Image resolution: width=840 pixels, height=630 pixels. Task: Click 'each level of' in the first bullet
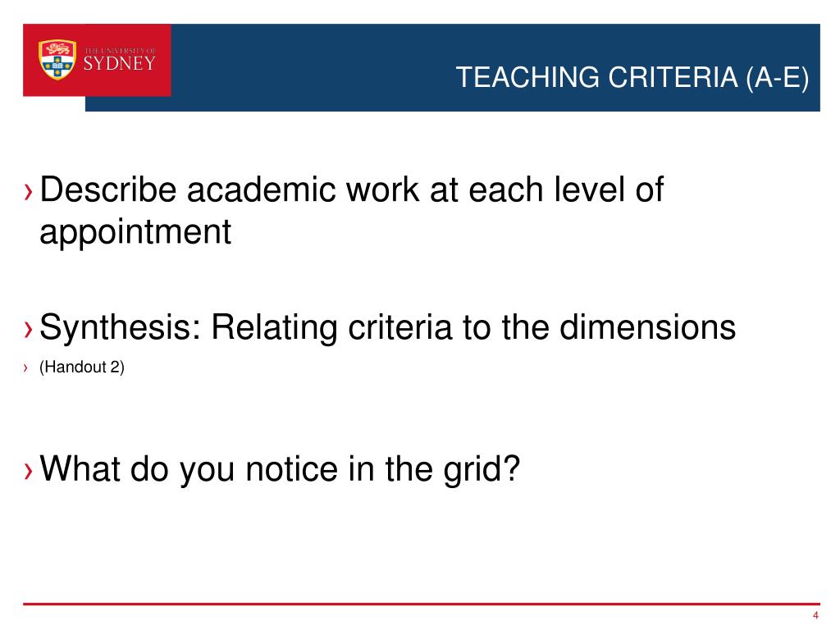pos(566,189)
